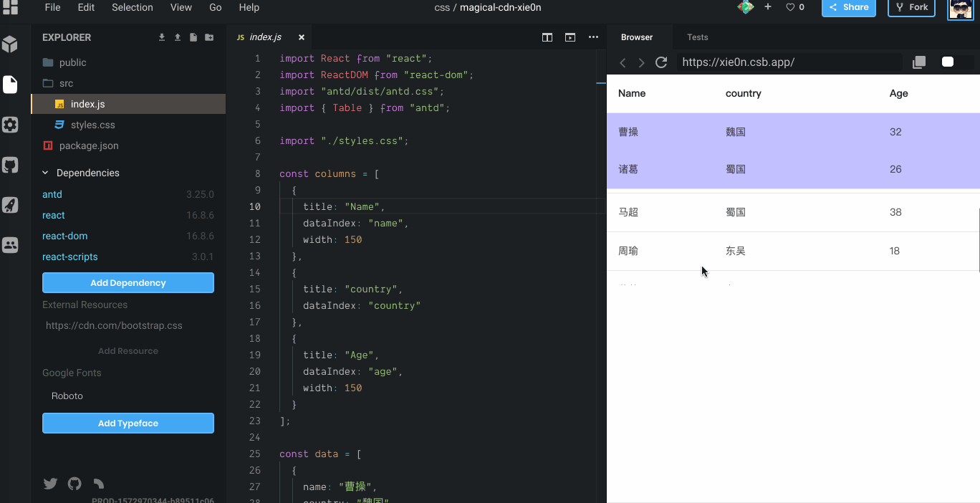Viewport: 980px width, 503px height.
Task: Select the Explorer file icon in sidebar
Action: coord(10,85)
